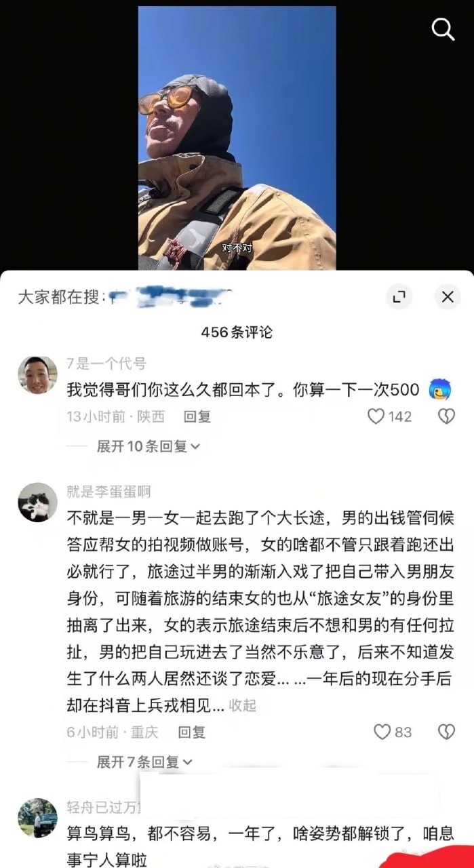Dislike the comment with 83 likes
This screenshot has width=474, height=868.
pos(446,732)
